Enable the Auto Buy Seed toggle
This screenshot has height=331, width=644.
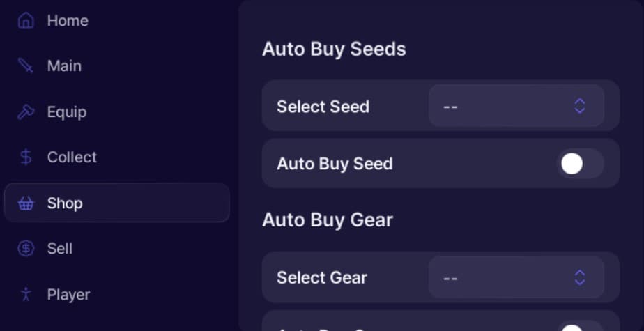pos(580,164)
